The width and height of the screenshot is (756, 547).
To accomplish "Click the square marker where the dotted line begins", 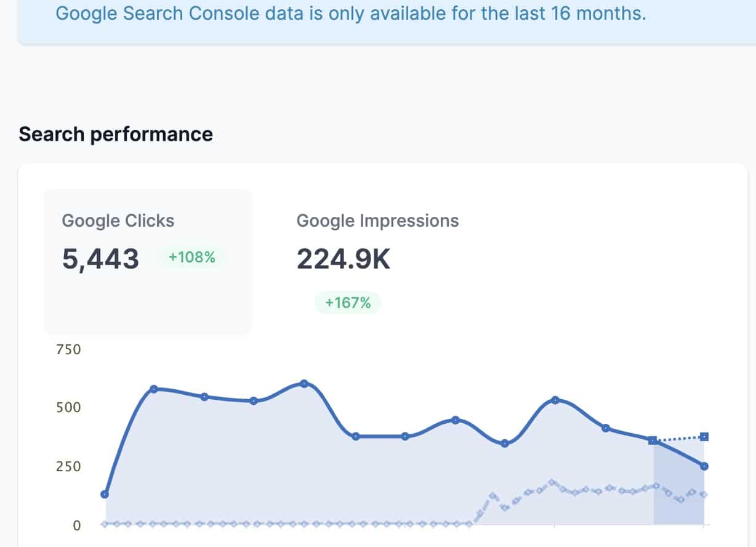I will pyautogui.click(x=653, y=440).
